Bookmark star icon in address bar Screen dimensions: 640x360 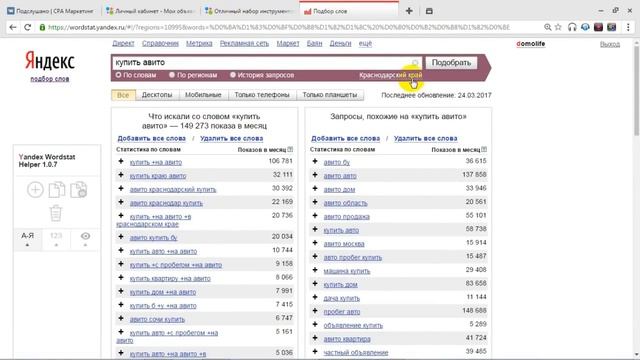(x=558, y=27)
